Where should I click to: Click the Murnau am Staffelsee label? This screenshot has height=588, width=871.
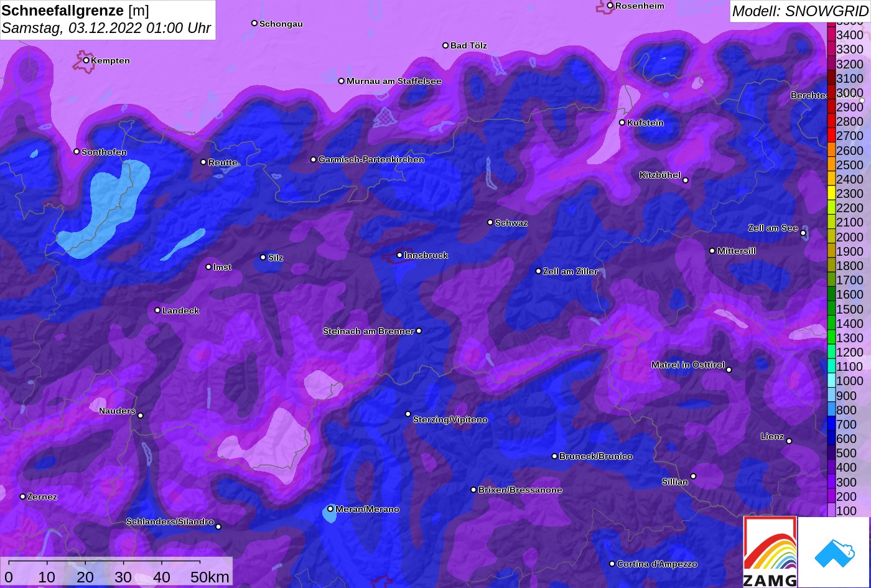pos(394,81)
